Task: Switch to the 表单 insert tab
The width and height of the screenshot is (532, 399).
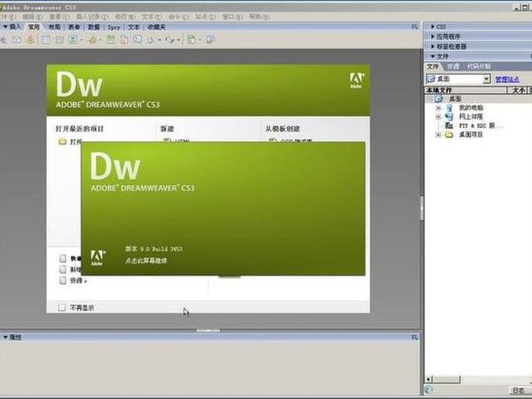Action: click(74, 27)
